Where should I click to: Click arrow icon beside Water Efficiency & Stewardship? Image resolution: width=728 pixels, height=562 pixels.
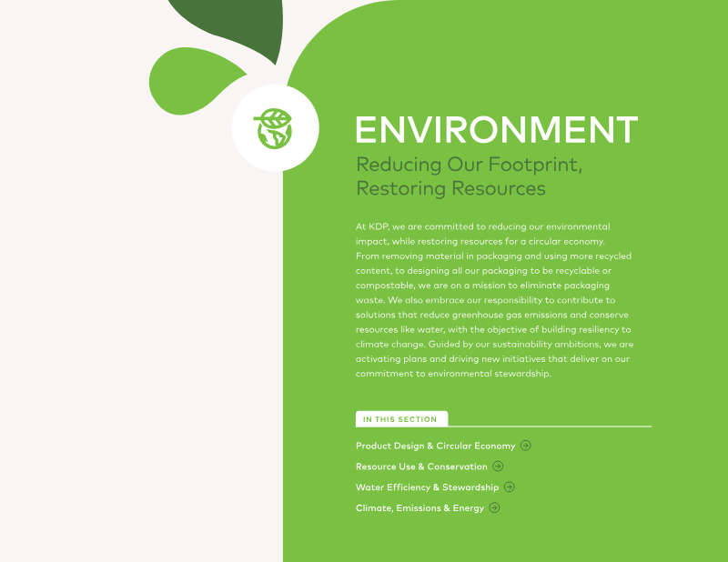pos(510,487)
